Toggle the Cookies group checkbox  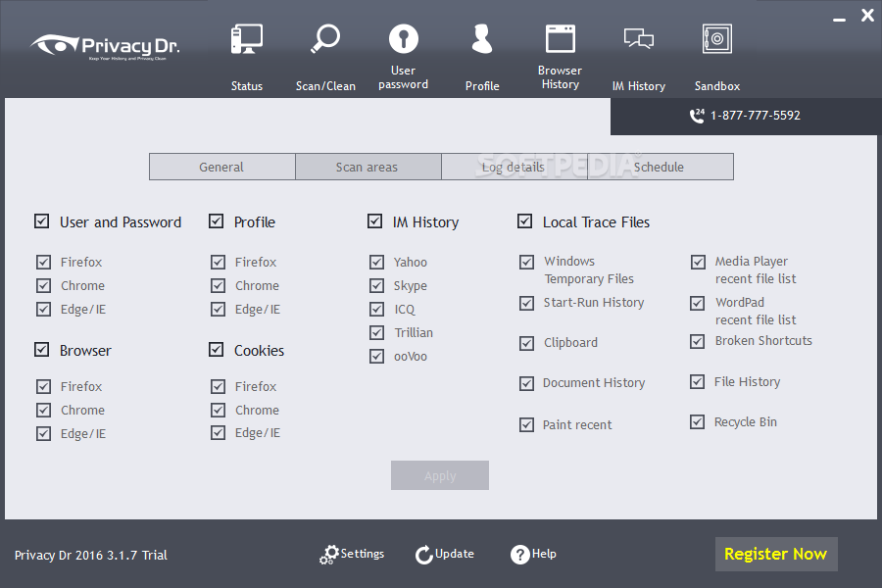[216, 350]
